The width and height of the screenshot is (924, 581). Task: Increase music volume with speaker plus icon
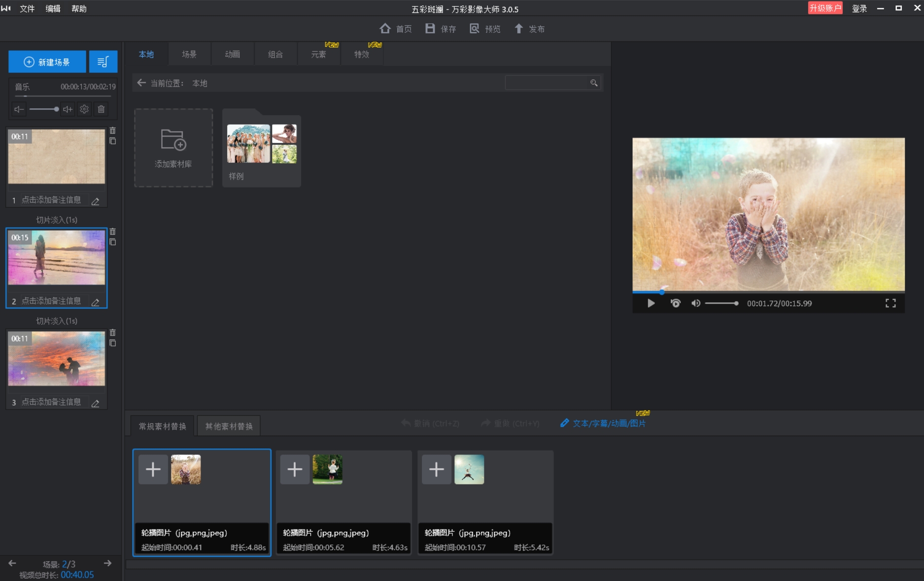point(68,109)
